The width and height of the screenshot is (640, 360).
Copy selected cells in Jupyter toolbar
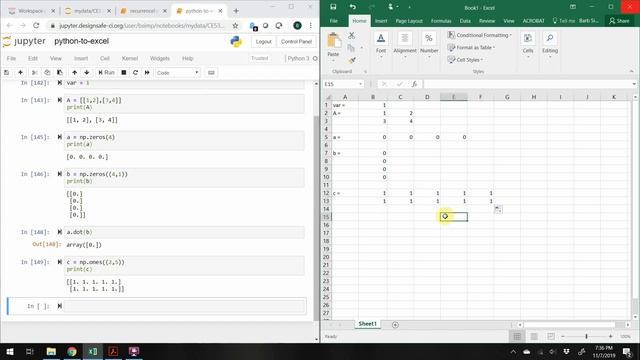[47, 73]
